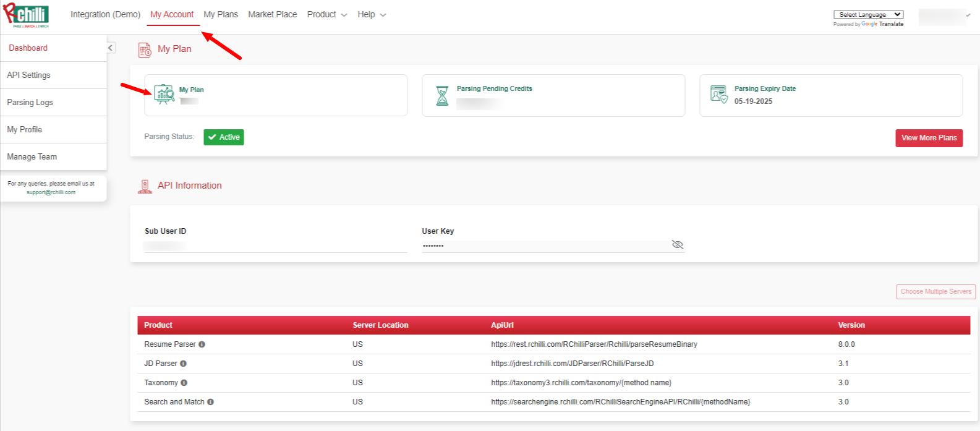The image size is (980, 431).
Task: Click info icon next to JD Parser
Action: coord(184,364)
